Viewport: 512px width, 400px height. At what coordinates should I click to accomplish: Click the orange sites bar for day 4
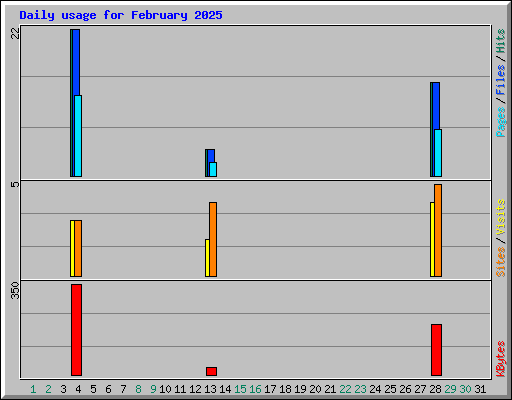[78, 248]
